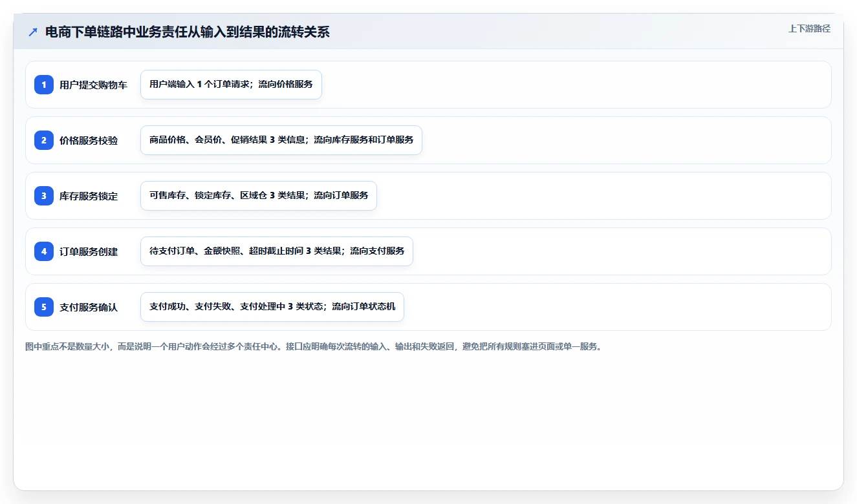Click the 用户提交购物车 step label

coord(93,85)
